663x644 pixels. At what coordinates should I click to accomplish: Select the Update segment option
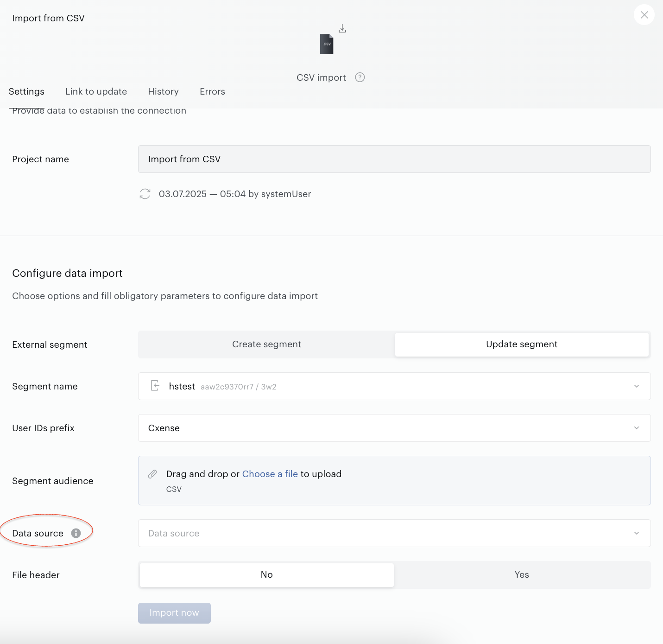click(x=522, y=344)
